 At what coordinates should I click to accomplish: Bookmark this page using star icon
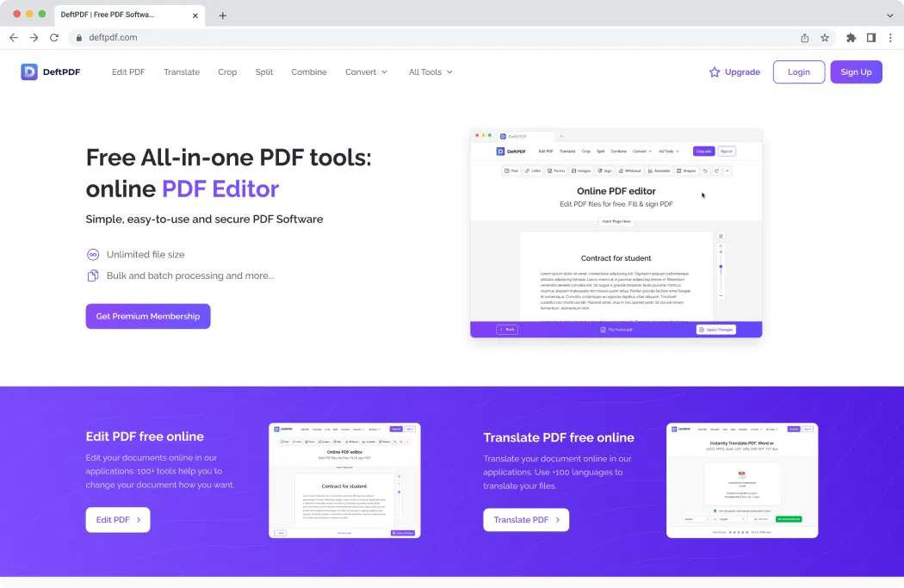click(825, 38)
